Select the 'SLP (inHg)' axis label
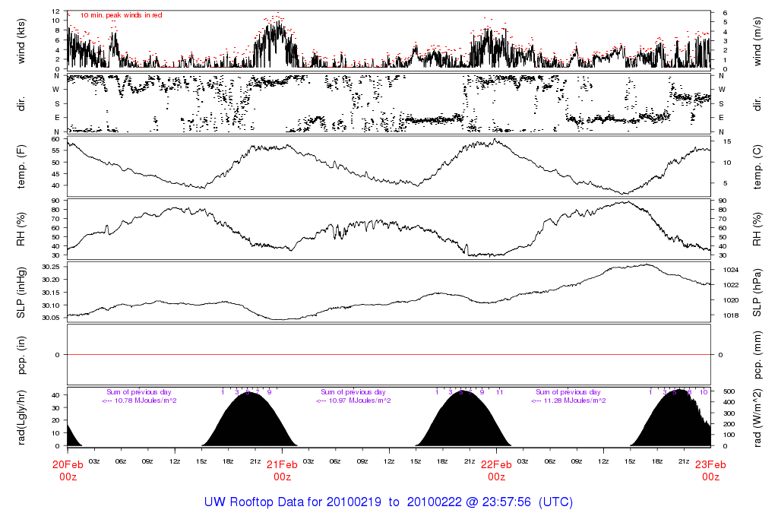Viewport: 778px width, 532px height. (x=22, y=293)
